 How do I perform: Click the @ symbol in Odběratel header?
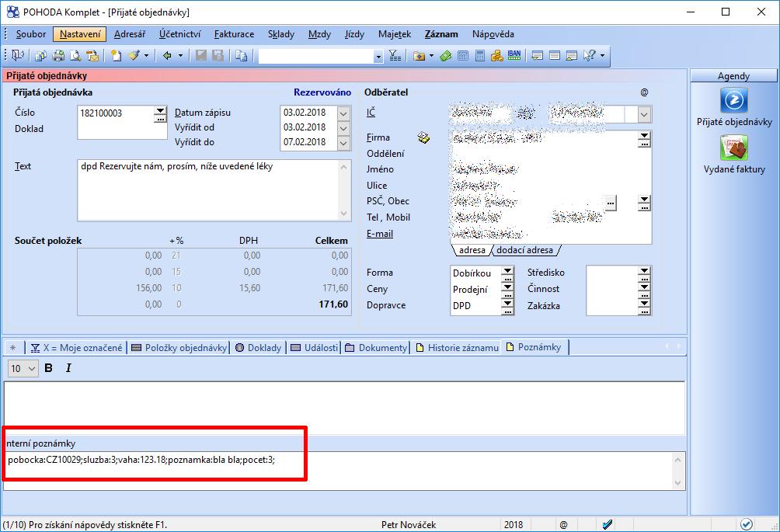pyautogui.click(x=644, y=92)
